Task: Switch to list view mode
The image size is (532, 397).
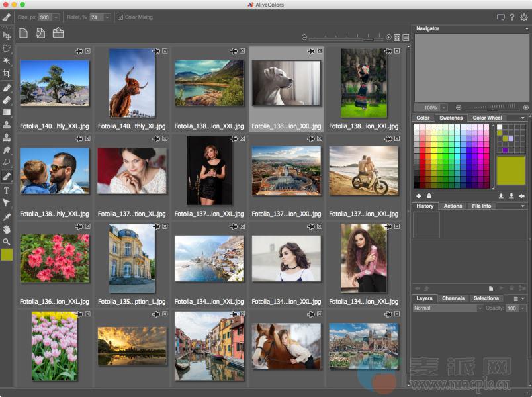Action: 406,38
